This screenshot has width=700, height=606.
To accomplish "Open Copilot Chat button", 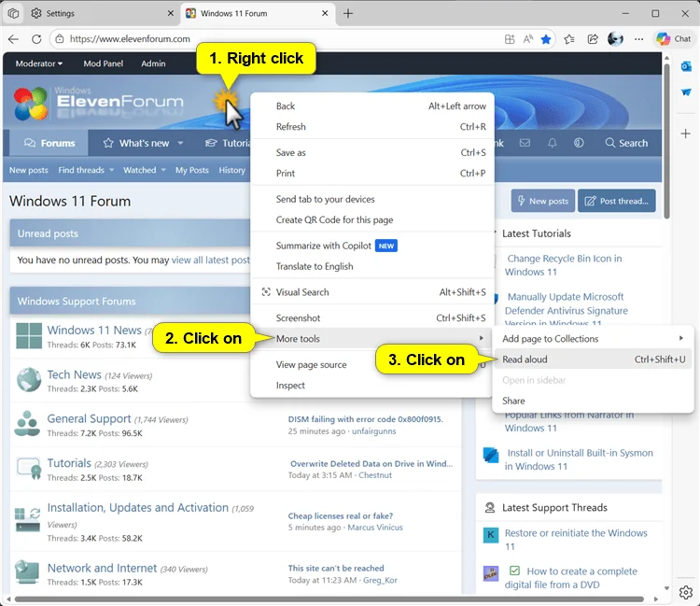I will 674,39.
